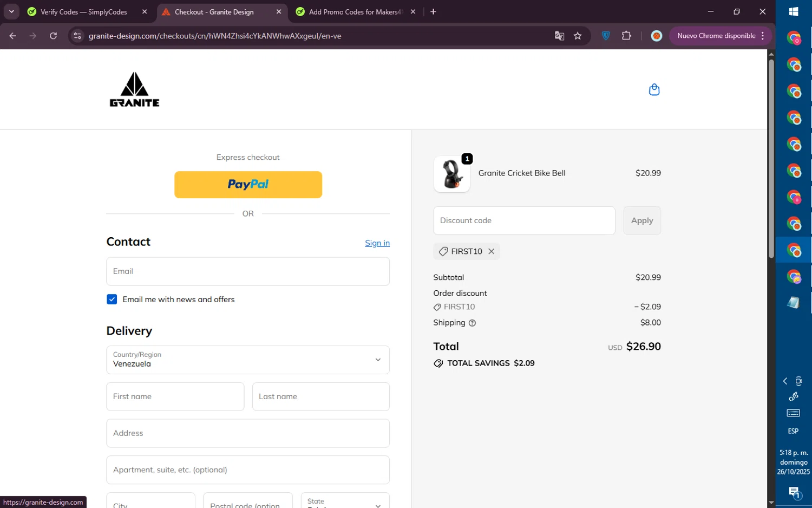Bookmark this page with the star icon

pyautogui.click(x=578, y=36)
